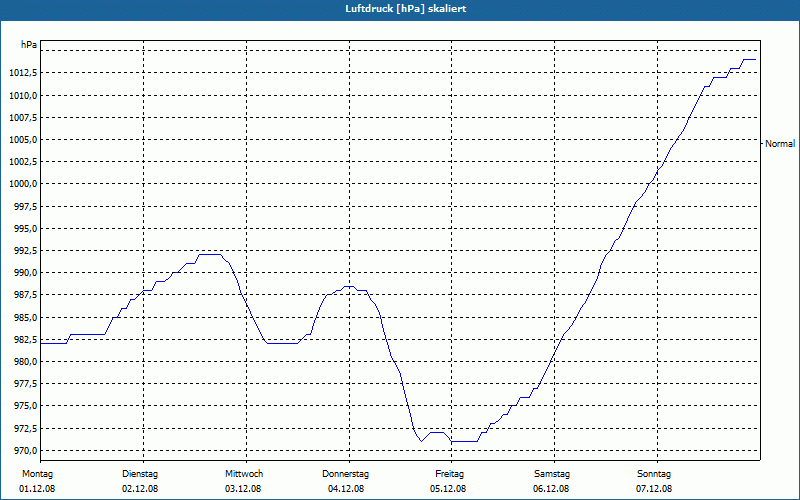Click the '06.12.08' date label
800x500 pixels.
[551, 489]
